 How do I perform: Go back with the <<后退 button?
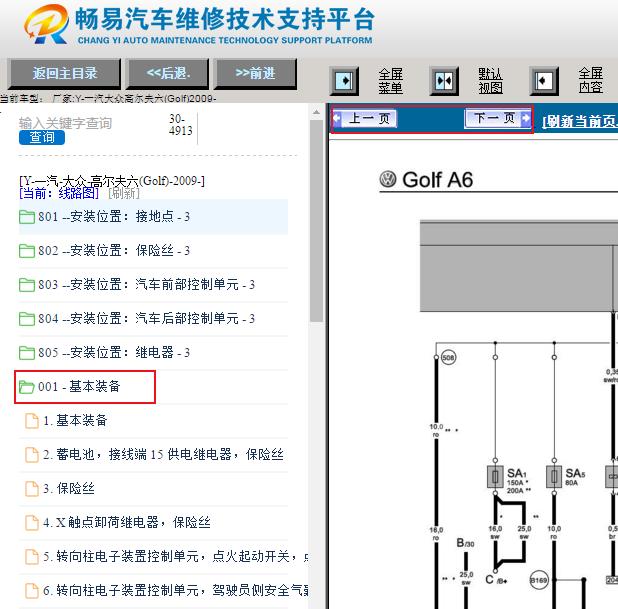[x=168, y=73]
